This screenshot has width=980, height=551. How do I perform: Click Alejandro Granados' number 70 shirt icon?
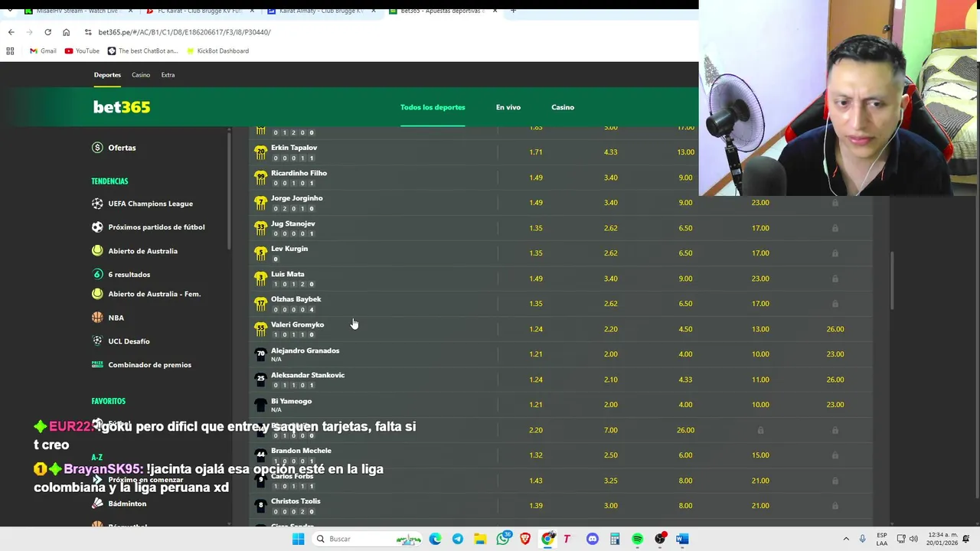[260, 354]
